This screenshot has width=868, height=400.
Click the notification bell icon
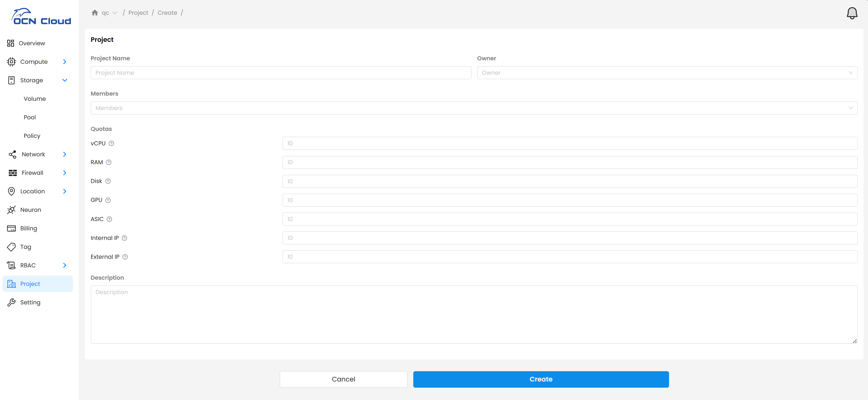[852, 13]
